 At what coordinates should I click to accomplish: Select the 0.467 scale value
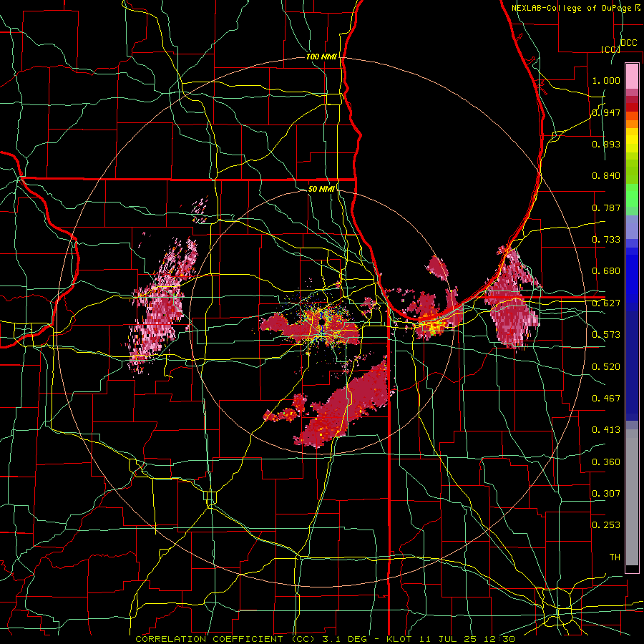pyautogui.click(x=606, y=399)
